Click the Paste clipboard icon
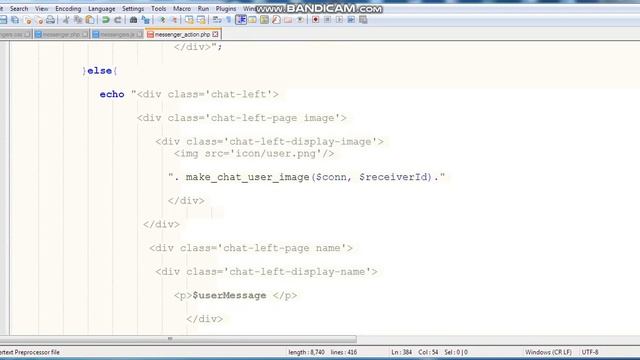640x360 pixels. (90, 20)
